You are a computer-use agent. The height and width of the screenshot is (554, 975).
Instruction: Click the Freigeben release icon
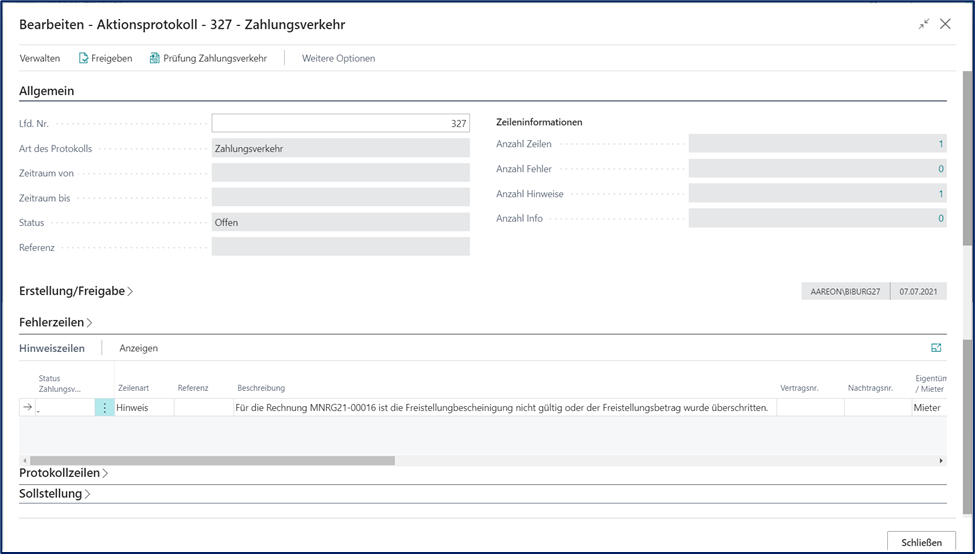coord(84,58)
